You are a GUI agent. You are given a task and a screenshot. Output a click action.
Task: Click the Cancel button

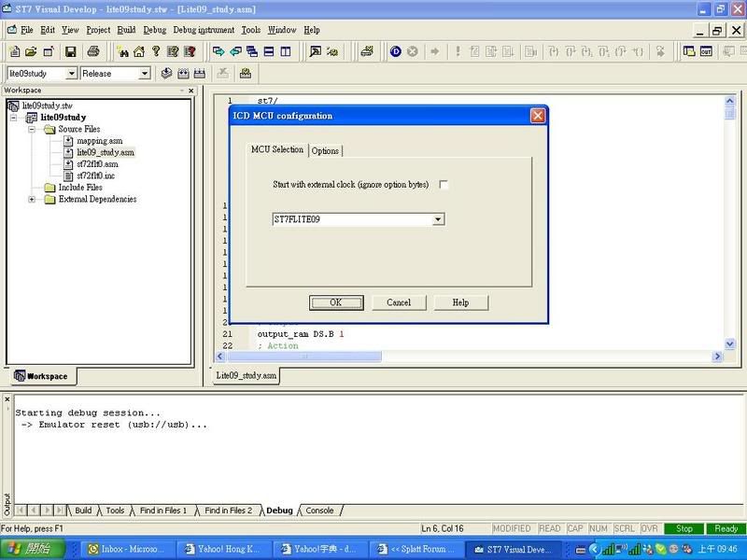click(x=399, y=302)
